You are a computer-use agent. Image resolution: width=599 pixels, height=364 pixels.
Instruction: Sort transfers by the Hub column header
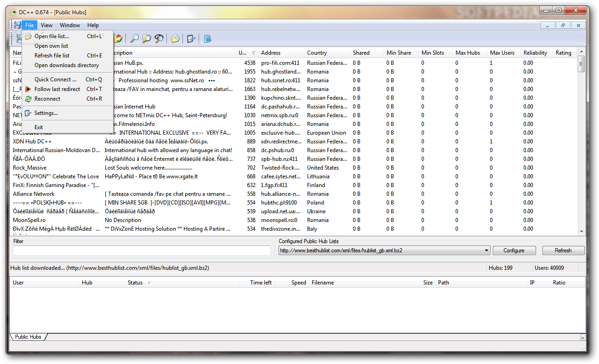(102, 283)
